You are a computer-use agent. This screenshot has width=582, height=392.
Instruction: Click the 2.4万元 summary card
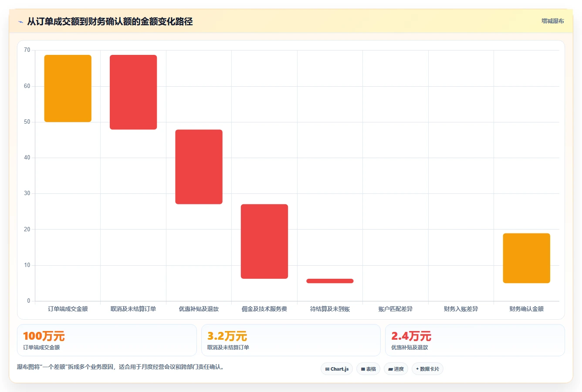click(475, 340)
